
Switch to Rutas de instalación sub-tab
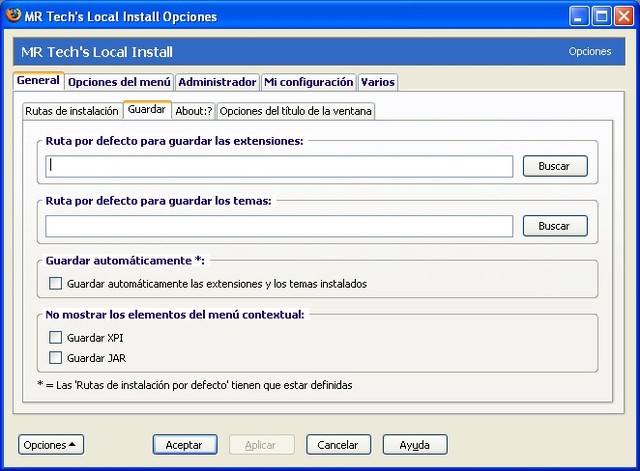tap(72, 111)
